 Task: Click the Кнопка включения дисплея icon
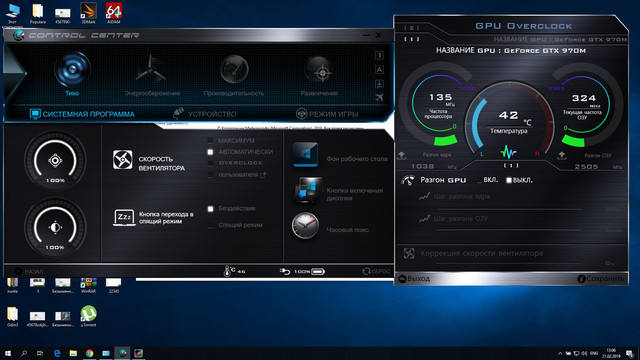click(309, 190)
